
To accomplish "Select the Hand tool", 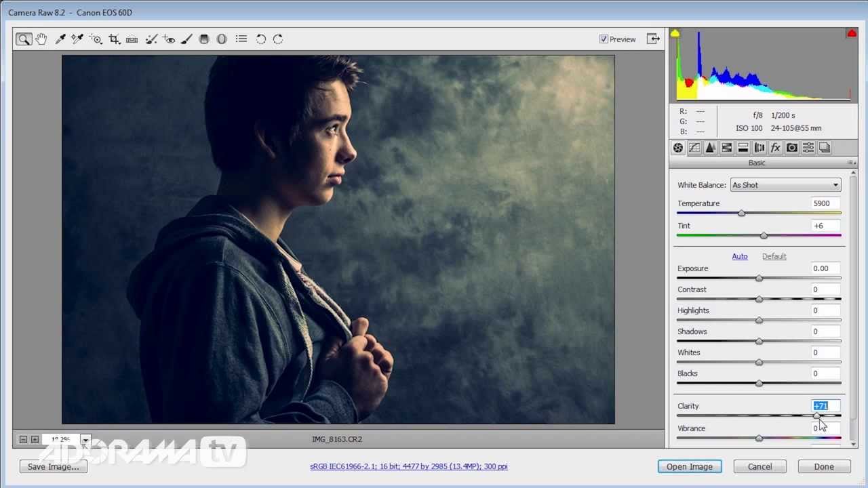I will tap(41, 39).
